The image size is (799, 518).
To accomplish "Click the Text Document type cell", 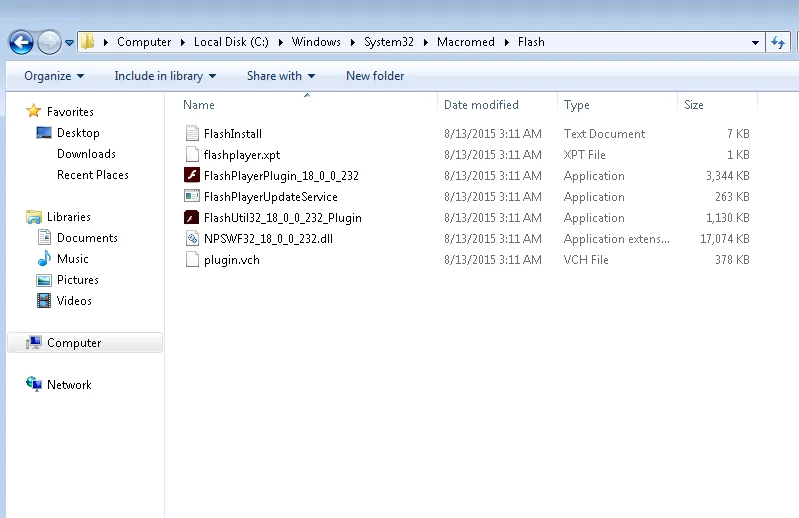I will point(604,134).
